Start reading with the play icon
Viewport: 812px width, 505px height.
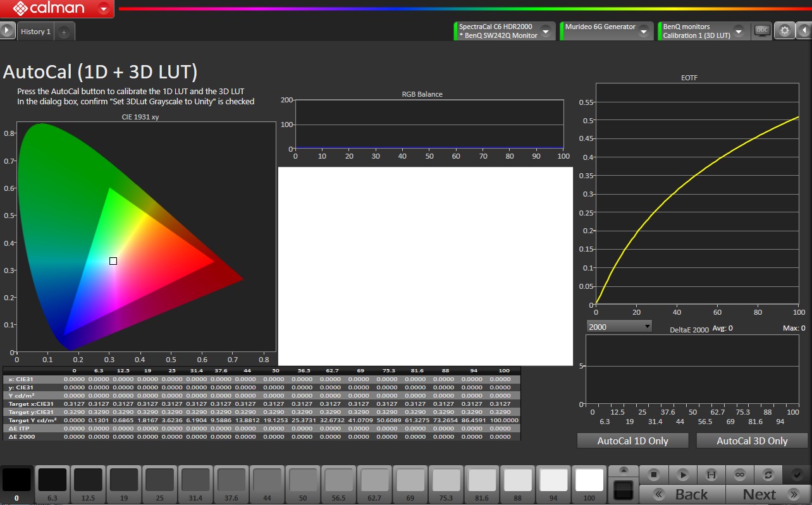tap(683, 474)
